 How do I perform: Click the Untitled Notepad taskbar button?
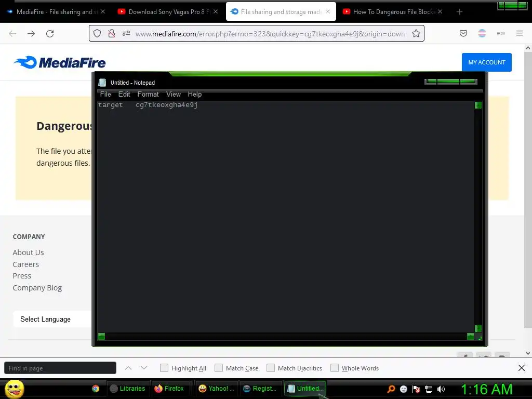tap(305, 389)
